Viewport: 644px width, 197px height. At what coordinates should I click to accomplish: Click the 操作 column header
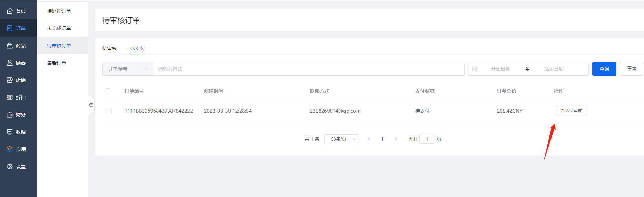[559, 91]
